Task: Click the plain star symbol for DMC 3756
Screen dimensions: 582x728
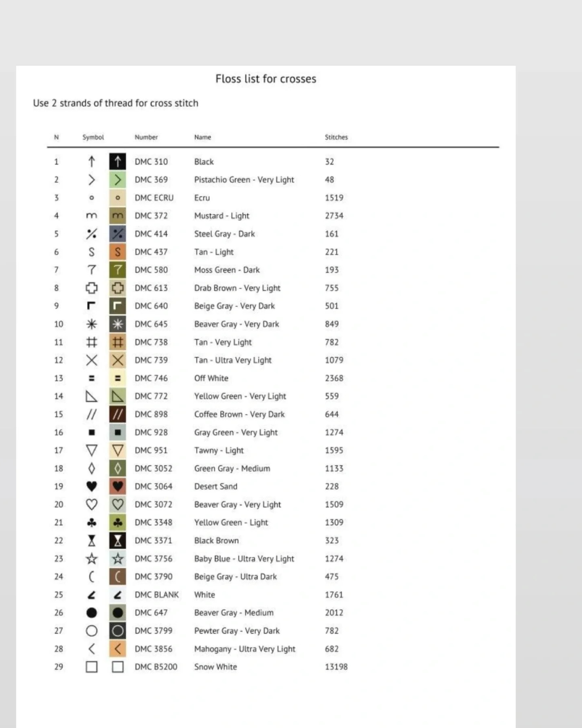Action: 92,559
